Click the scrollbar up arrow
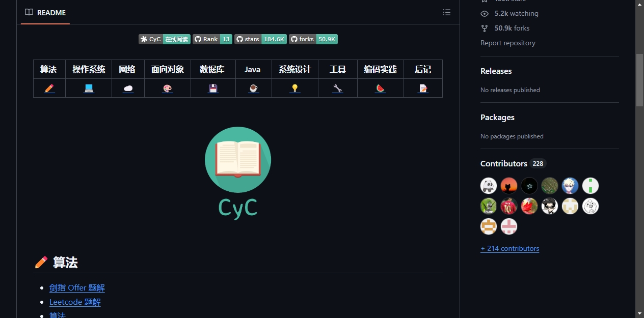The image size is (644, 318). (639, 4)
